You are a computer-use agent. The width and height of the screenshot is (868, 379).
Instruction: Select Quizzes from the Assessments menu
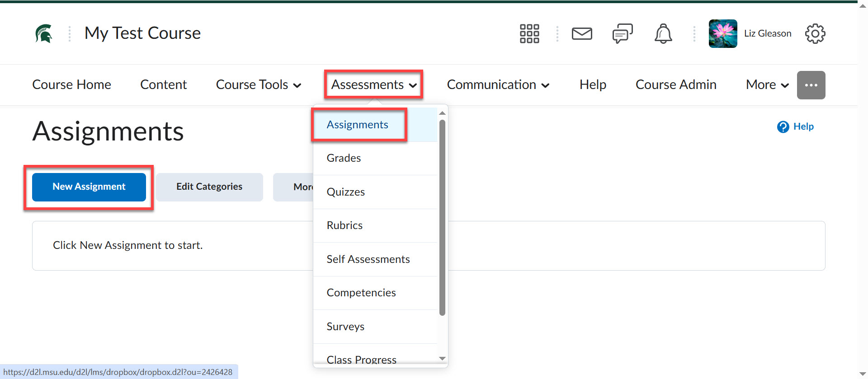click(x=345, y=192)
